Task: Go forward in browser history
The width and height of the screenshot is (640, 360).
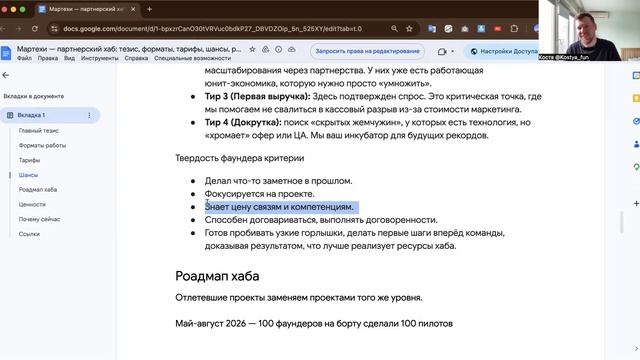Action: click(x=19, y=29)
